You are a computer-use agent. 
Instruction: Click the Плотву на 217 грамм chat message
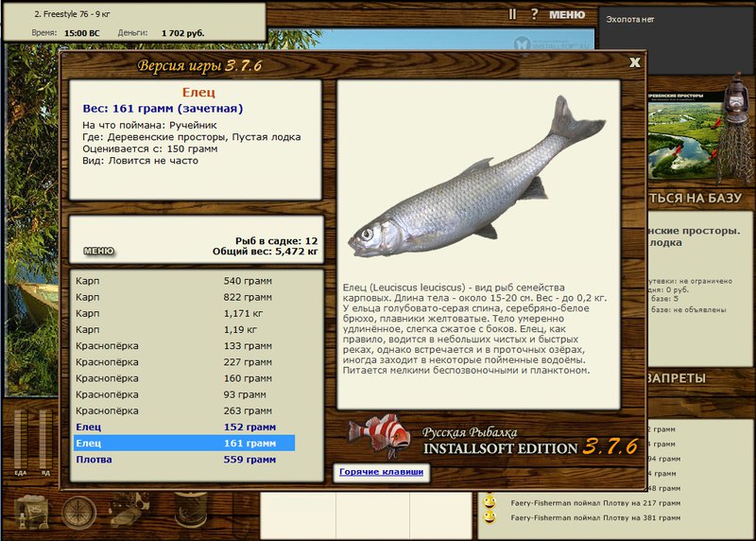click(595, 503)
